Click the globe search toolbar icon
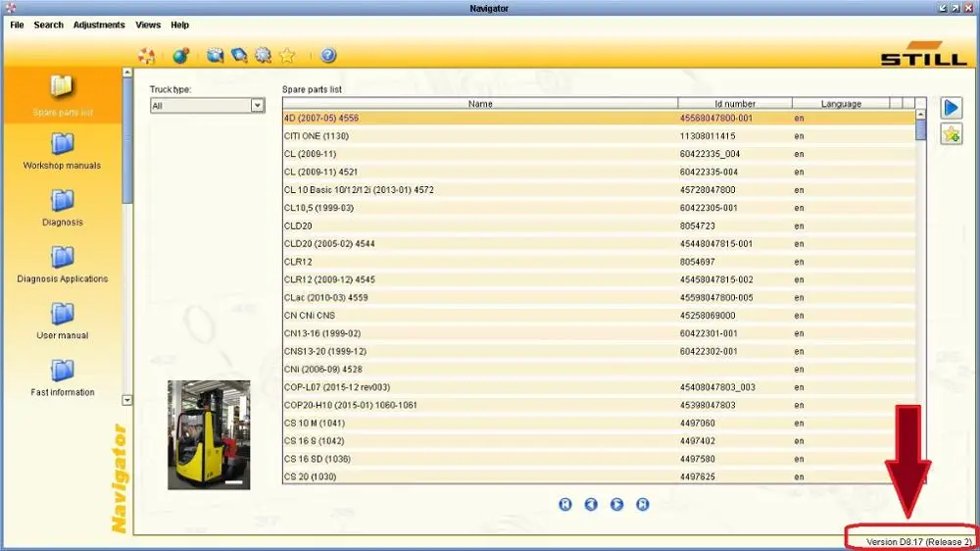Image resolution: width=980 pixels, height=551 pixels. pyautogui.click(x=215, y=56)
